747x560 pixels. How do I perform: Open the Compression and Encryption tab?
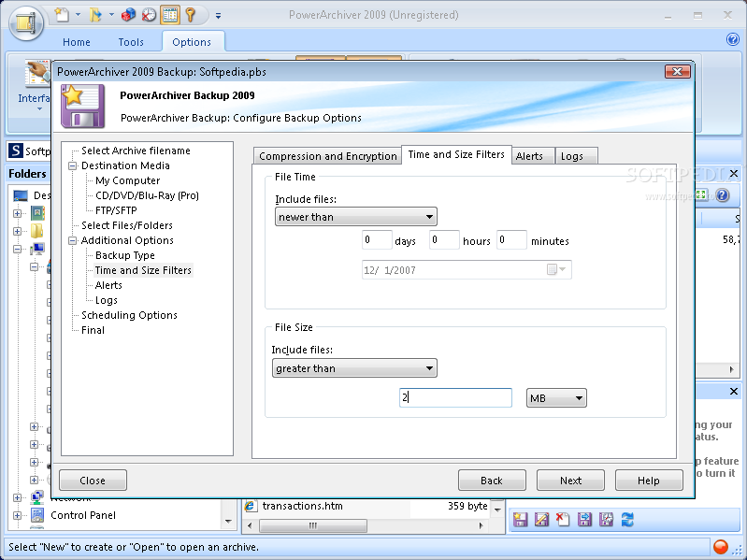coord(328,156)
